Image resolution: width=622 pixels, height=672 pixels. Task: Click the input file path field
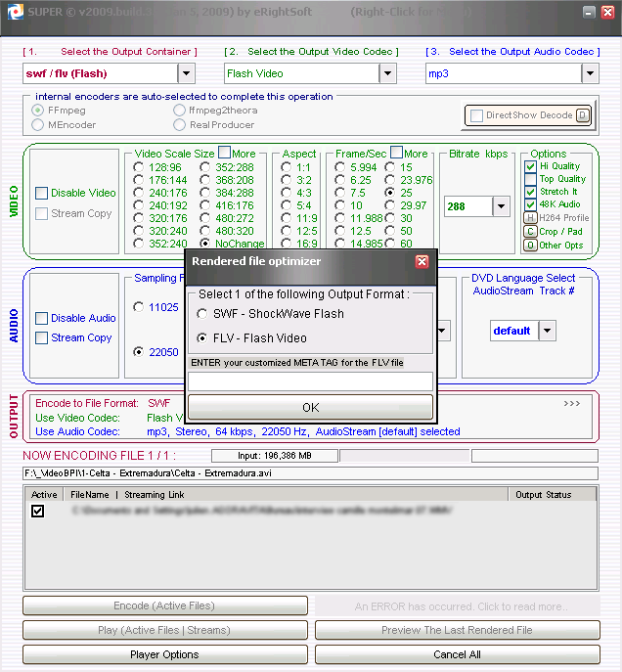tap(311, 473)
